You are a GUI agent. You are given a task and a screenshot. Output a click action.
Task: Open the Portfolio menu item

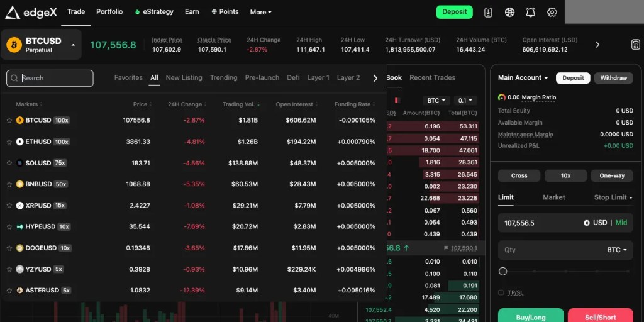pos(109,12)
